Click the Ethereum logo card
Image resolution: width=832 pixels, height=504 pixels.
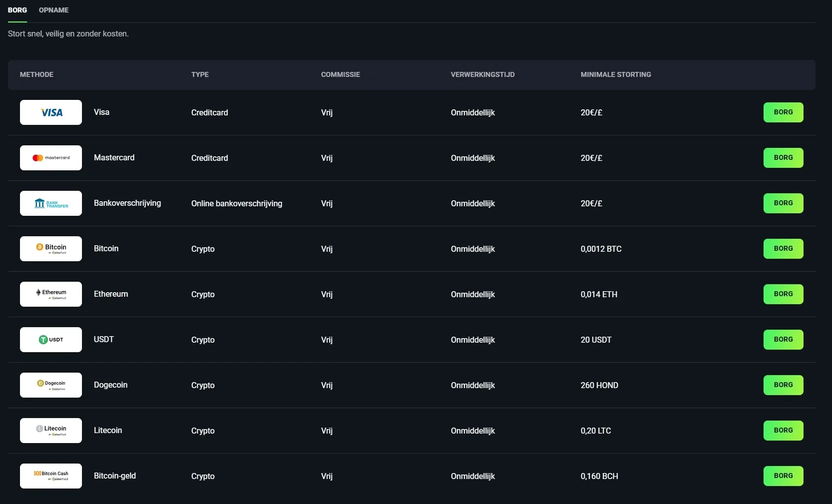51,294
